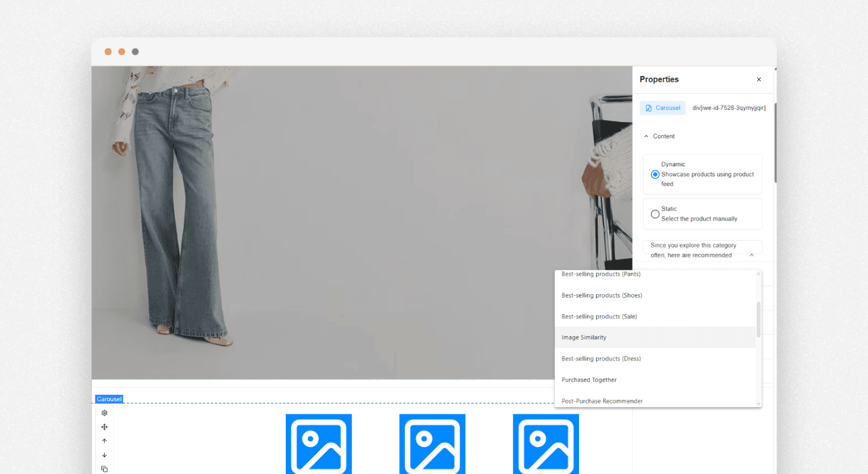
Task: Select Static manual product radio option
Action: click(655, 214)
